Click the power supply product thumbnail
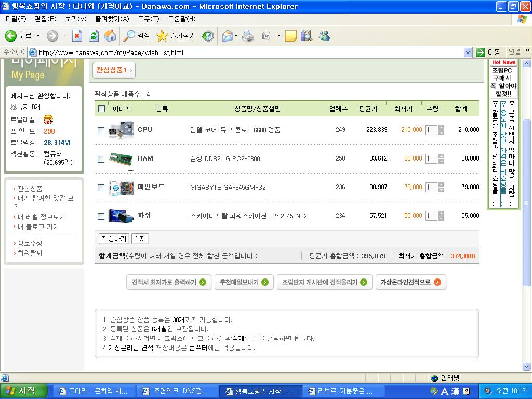Image resolution: width=532 pixels, height=399 pixels. tap(121, 216)
